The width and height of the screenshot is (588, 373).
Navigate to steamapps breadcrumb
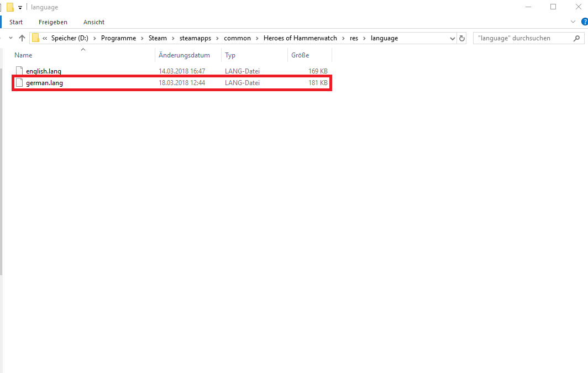196,38
